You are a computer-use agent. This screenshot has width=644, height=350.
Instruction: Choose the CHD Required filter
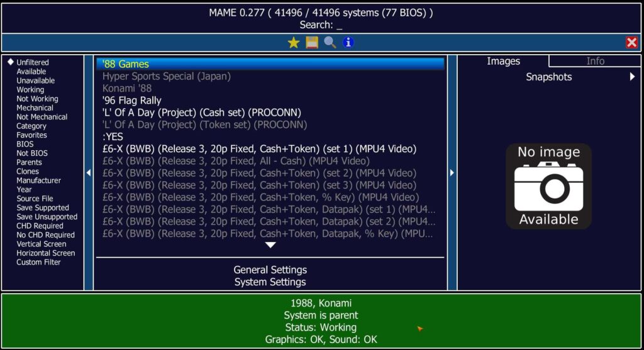click(x=40, y=226)
